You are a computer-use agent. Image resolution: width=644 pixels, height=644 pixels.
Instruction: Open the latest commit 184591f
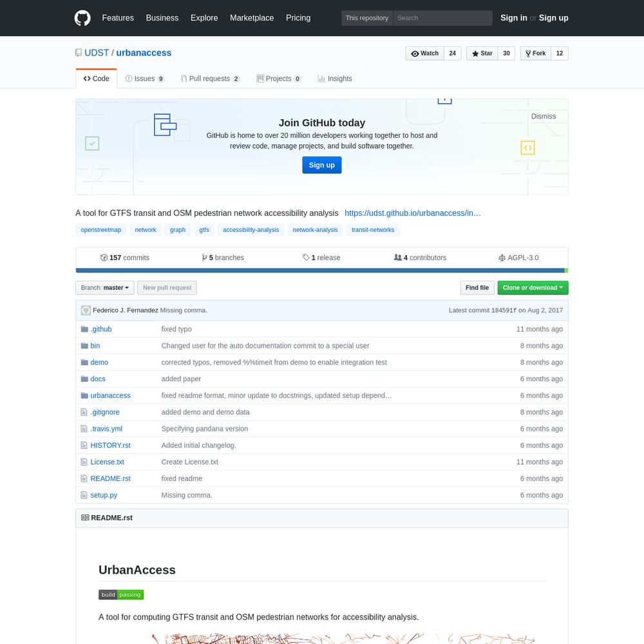(504, 310)
